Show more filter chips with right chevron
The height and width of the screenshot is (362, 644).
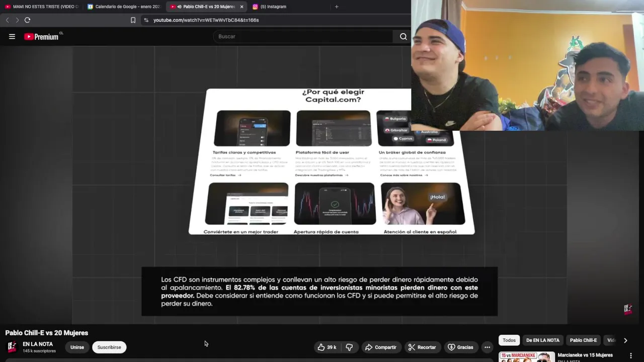pos(625,340)
